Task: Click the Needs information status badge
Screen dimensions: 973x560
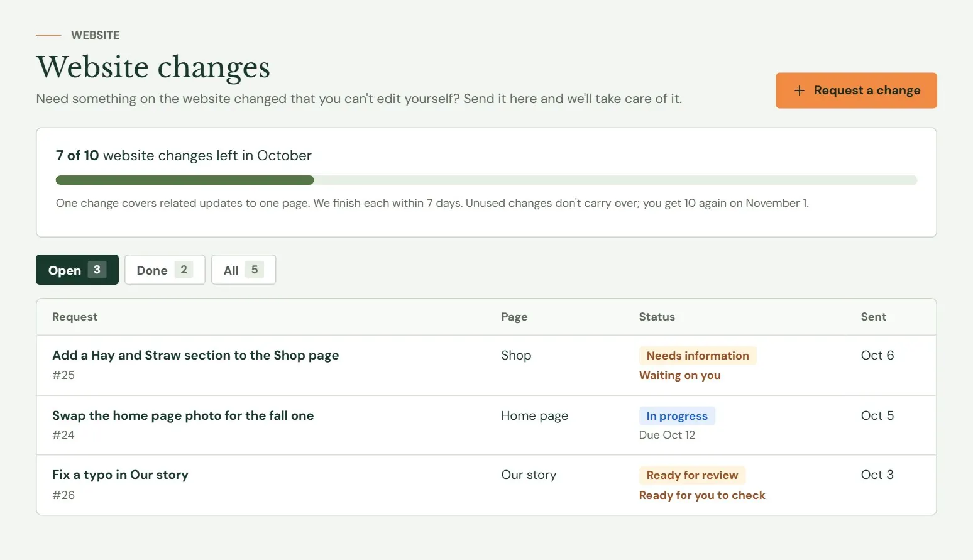Action: coord(698,356)
